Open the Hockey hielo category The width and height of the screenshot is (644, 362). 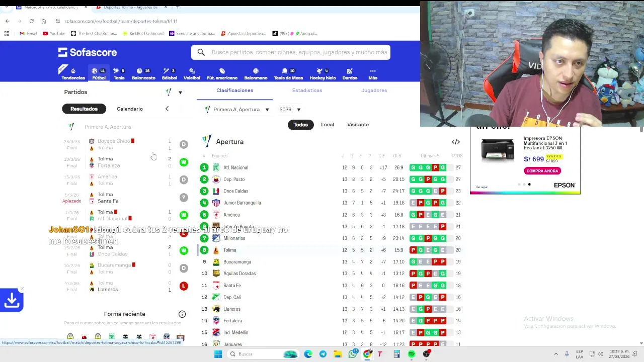(x=323, y=74)
